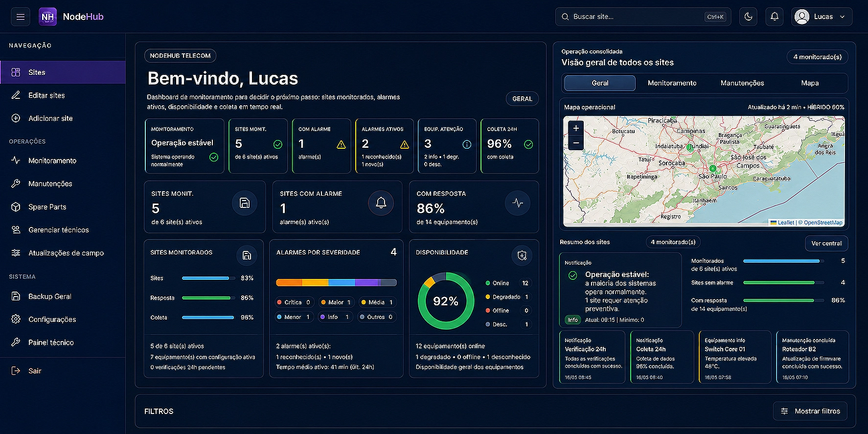
Task: Click Configurações gear icon
Action: pos(16,319)
